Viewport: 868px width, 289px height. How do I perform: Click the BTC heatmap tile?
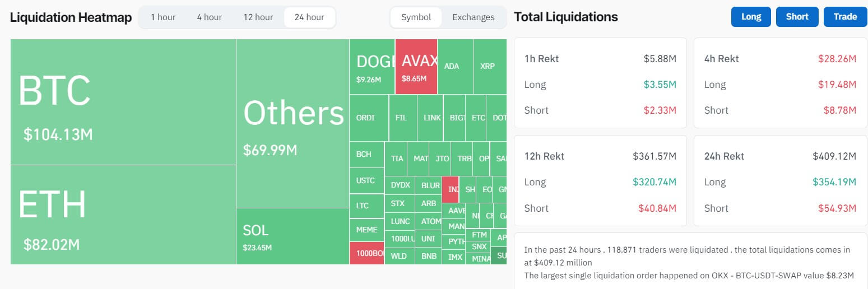pos(123,102)
